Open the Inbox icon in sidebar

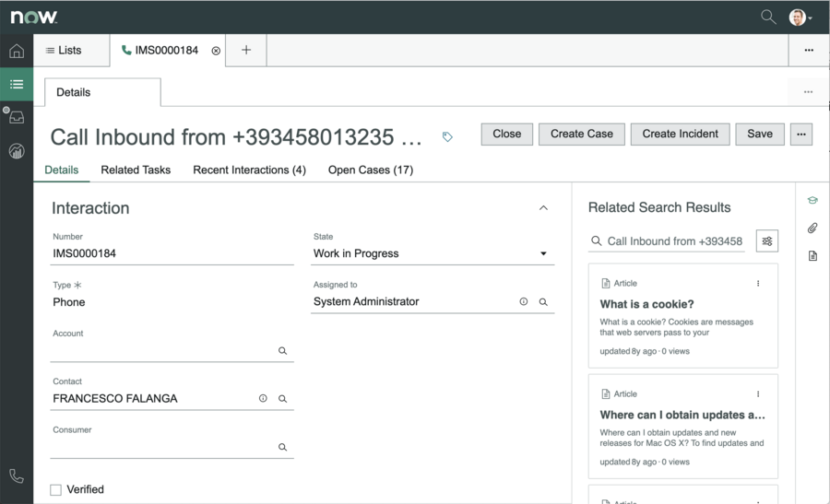(x=17, y=117)
